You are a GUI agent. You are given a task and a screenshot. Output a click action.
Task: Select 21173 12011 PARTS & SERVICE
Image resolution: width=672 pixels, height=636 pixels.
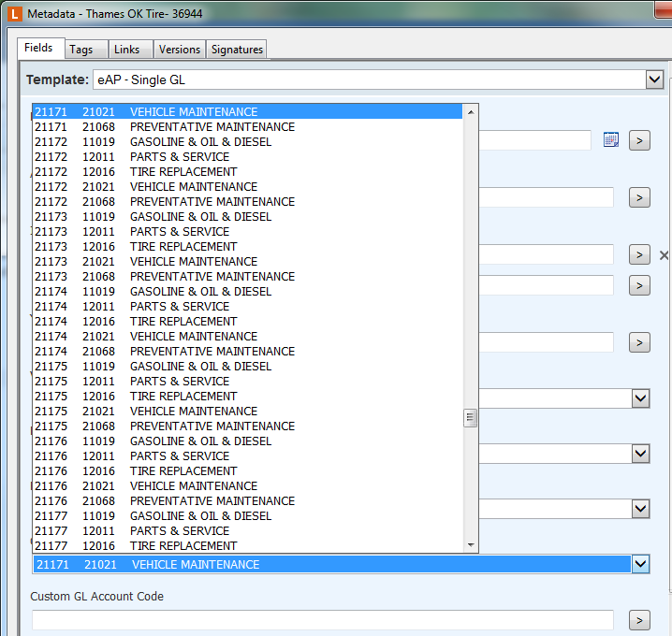click(248, 232)
